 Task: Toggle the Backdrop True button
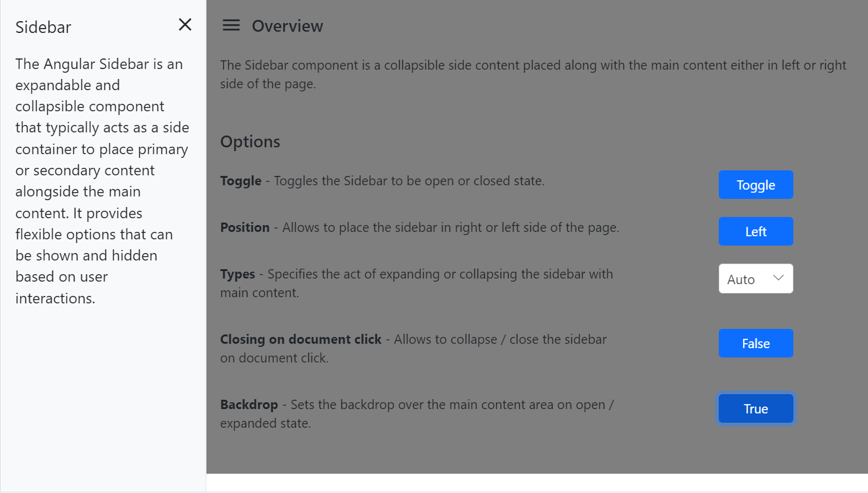point(755,408)
